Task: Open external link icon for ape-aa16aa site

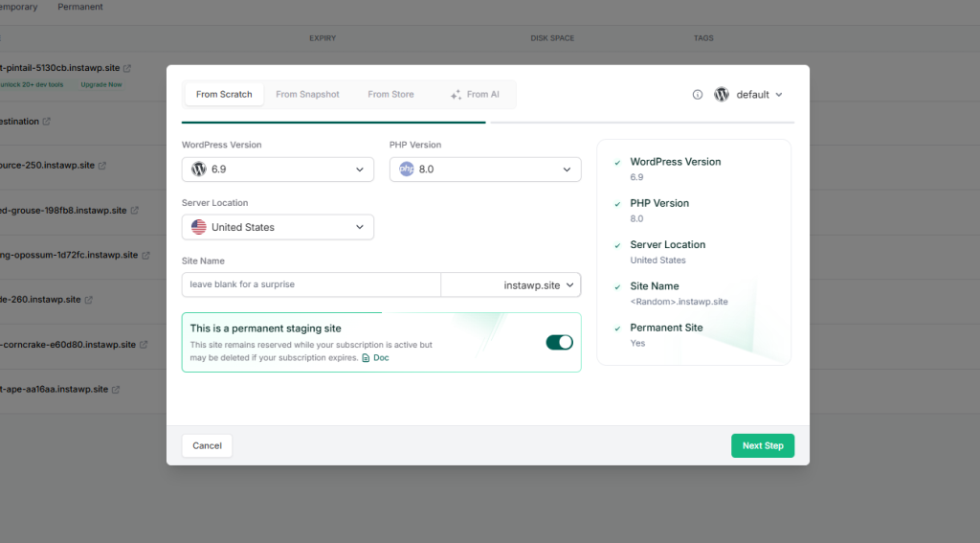Action: pos(116,389)
